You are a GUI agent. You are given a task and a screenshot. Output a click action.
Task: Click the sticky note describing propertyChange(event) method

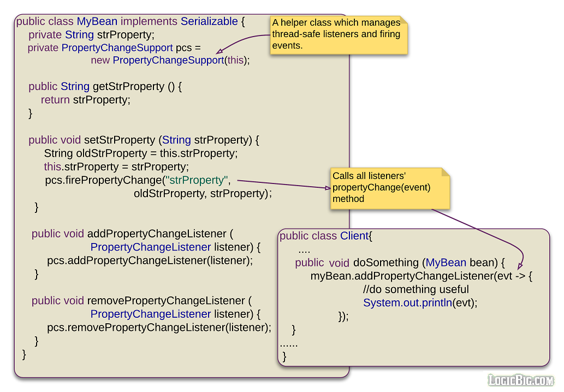389,188
